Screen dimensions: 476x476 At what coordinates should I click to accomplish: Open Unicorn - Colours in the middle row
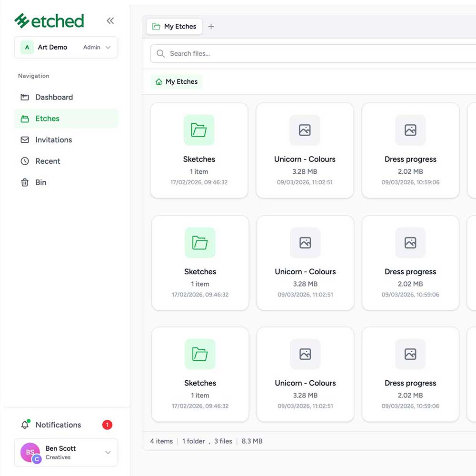point(305,263)
